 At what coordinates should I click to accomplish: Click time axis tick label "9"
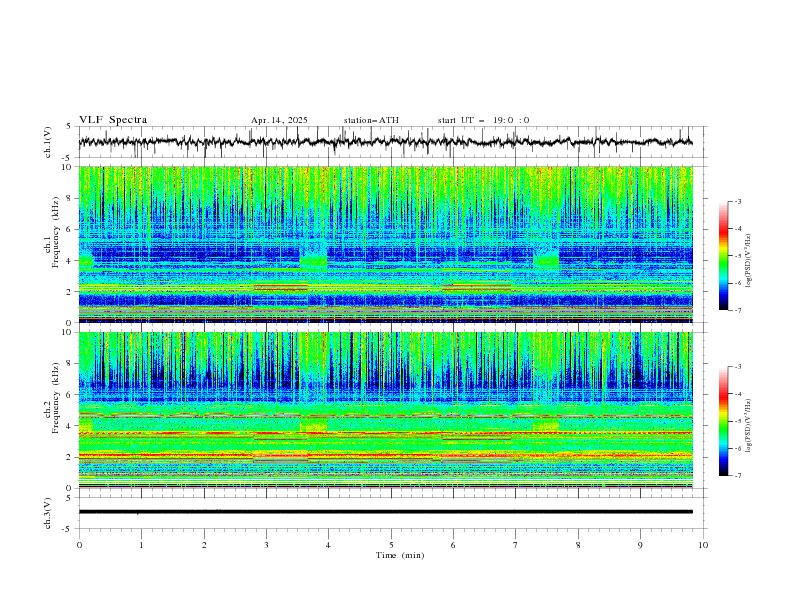640,545
